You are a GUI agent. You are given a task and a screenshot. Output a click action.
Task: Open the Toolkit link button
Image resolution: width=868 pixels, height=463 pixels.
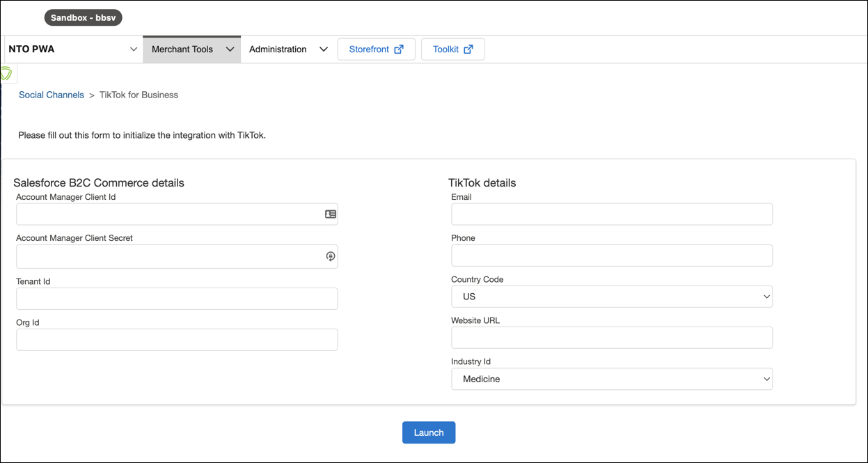click(x=453, y=49)
